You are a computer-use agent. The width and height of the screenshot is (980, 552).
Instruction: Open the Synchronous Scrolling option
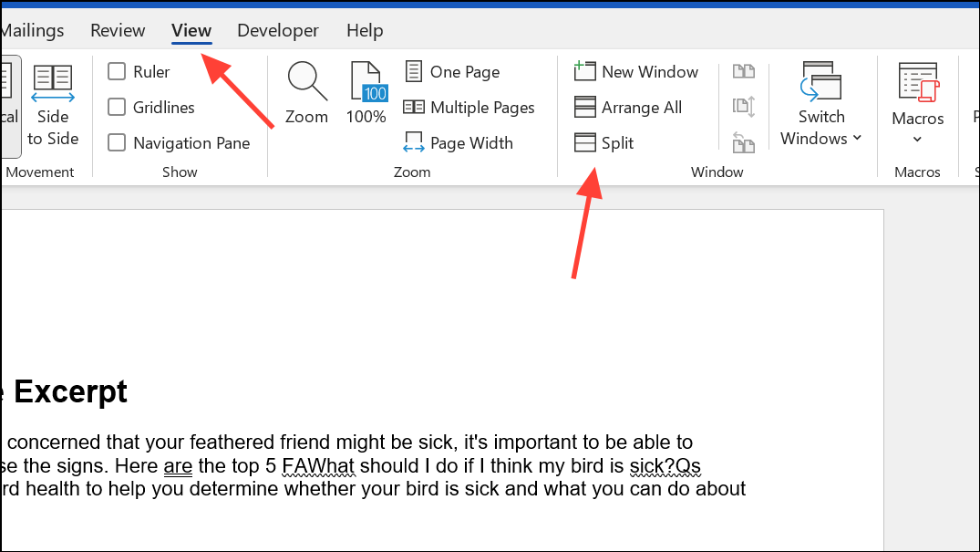[x=744, y=107]
